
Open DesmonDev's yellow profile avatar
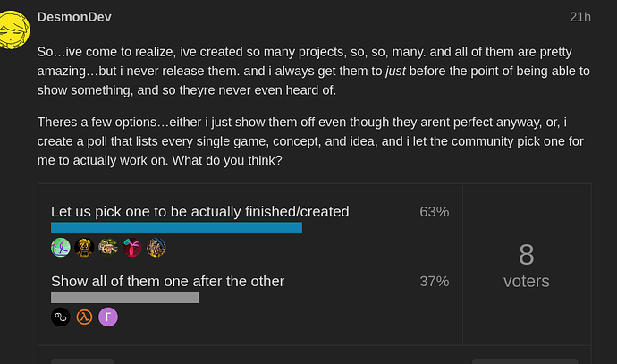13,30
